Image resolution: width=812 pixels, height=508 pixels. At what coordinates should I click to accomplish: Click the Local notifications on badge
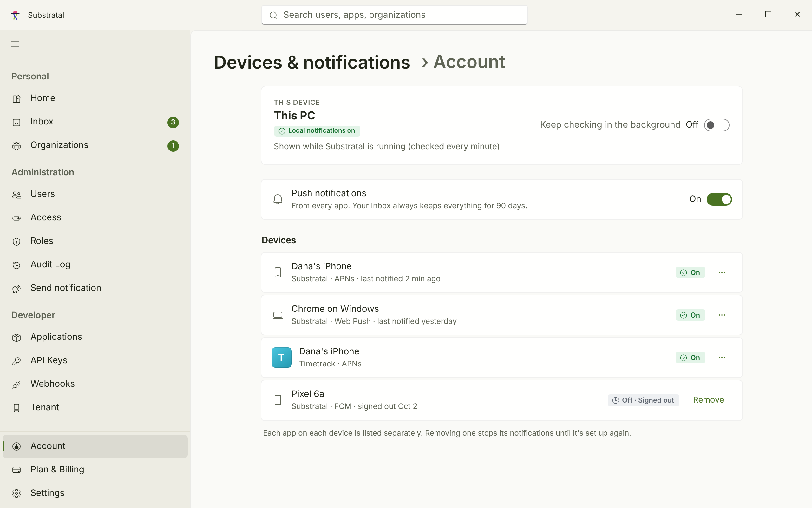coord(317,131)
